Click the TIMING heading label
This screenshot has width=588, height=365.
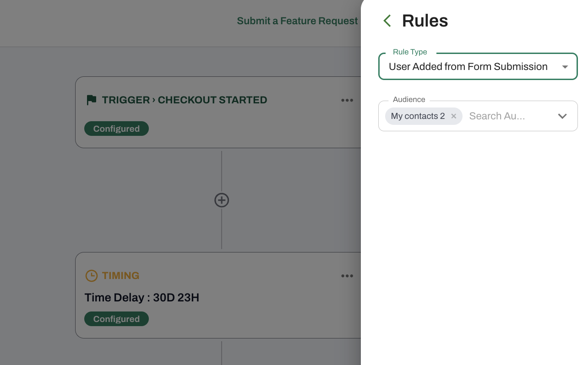pos(120,276)
